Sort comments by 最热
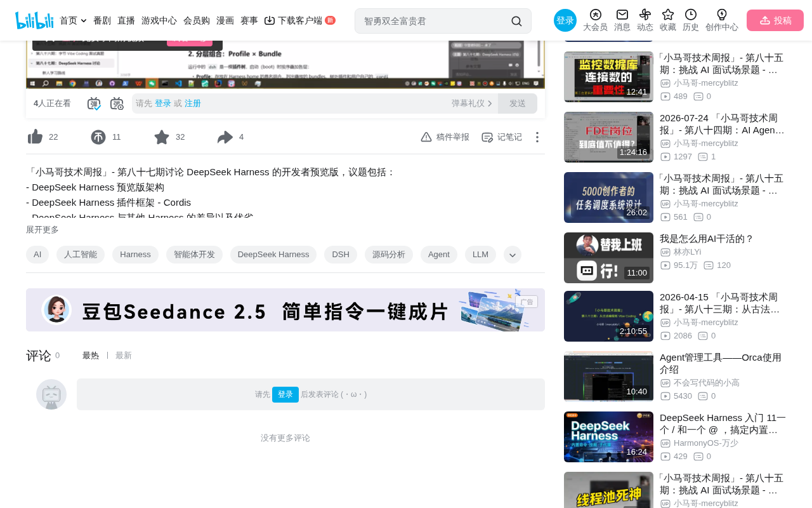Screen dimensions: 812x508 pos(91,356)
